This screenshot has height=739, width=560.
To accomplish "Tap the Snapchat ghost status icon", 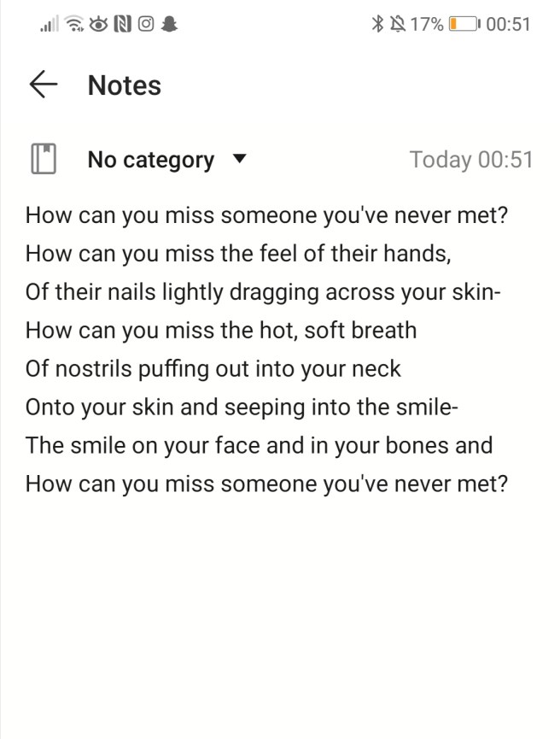I will click(169, 25).
